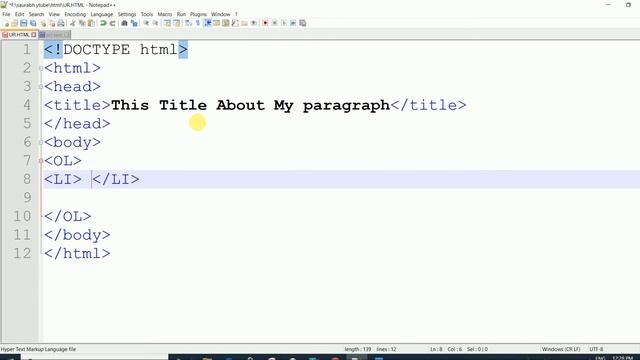Collapse the OL fold on line 7

pyautogui.click(x=41, y=161)
